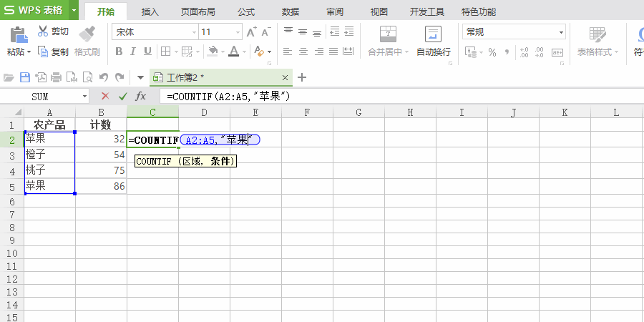The width and height of the screenshot is (644, 322).
Task: Click the Table Style (表格样式) icon
Action: 597,34
